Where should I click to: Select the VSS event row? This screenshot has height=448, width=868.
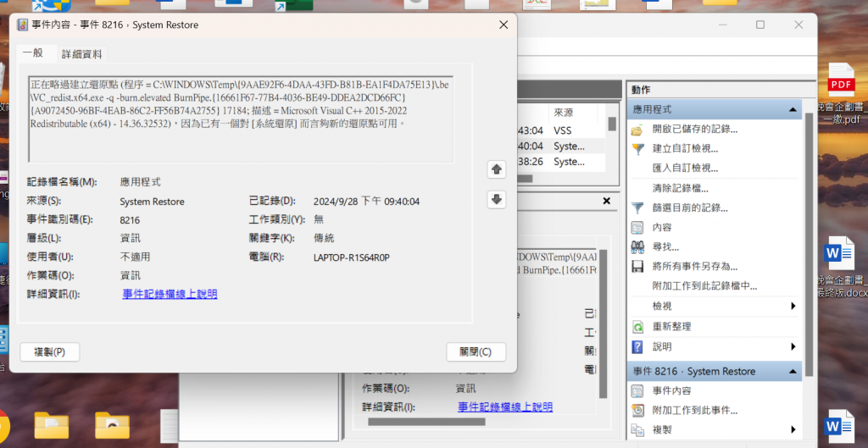click(561, 130)
